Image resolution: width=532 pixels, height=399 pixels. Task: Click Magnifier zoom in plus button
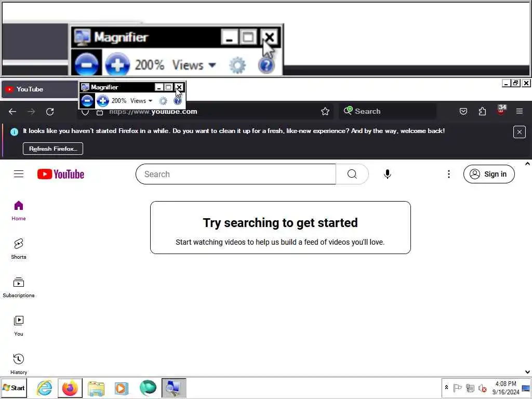click(103, 101)
